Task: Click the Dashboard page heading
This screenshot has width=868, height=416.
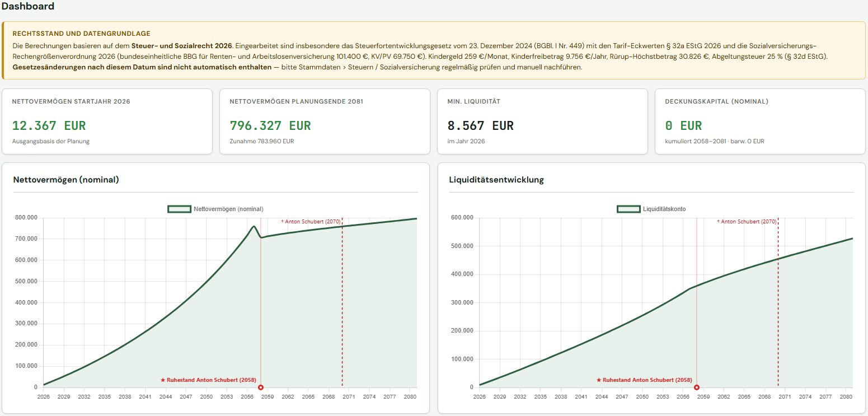Action: pos(28,7)
